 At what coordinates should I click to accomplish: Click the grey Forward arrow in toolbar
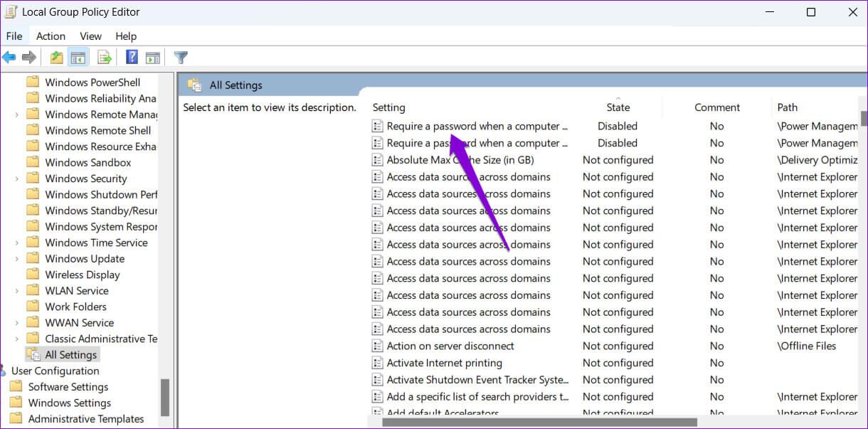(x=29, y=58)
